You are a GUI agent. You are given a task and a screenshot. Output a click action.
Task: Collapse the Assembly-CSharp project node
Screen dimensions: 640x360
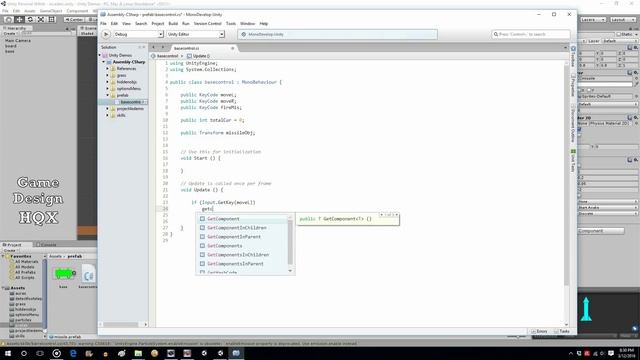pyautogui.click(x=104, y=62)
